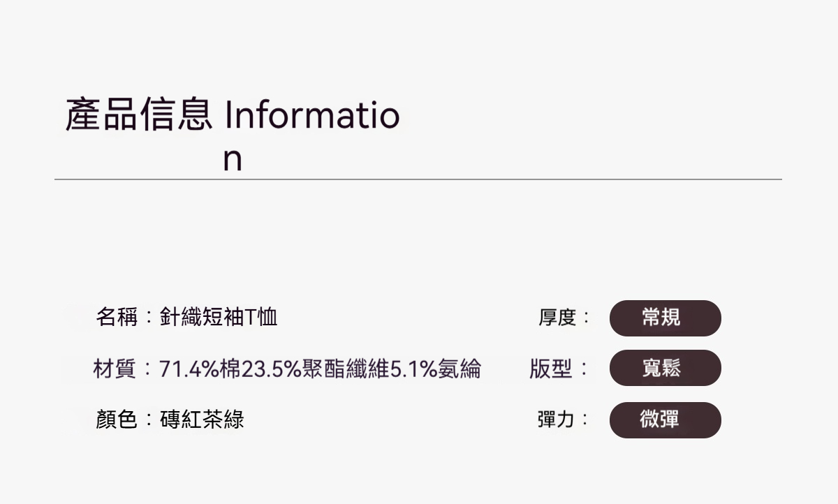838x504 pixels.
Task: Click the Information title text
Action: click(x=311, y=116)
